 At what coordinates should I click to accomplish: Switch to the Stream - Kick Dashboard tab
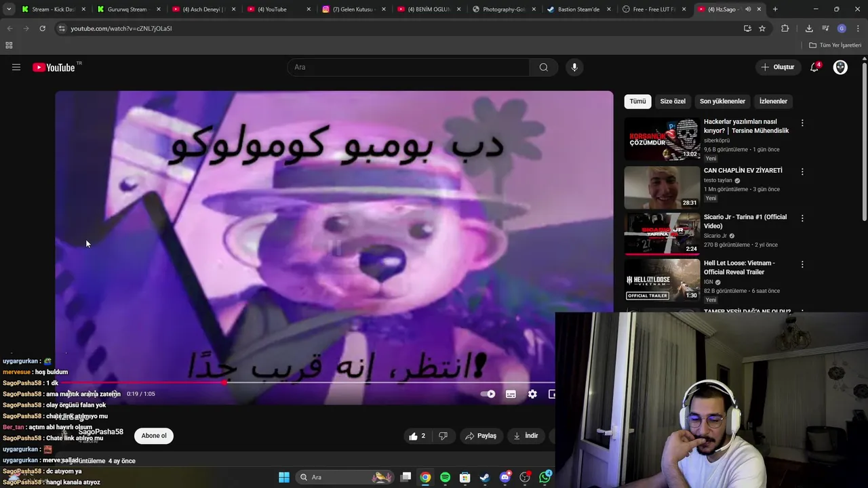pos(53,9)
